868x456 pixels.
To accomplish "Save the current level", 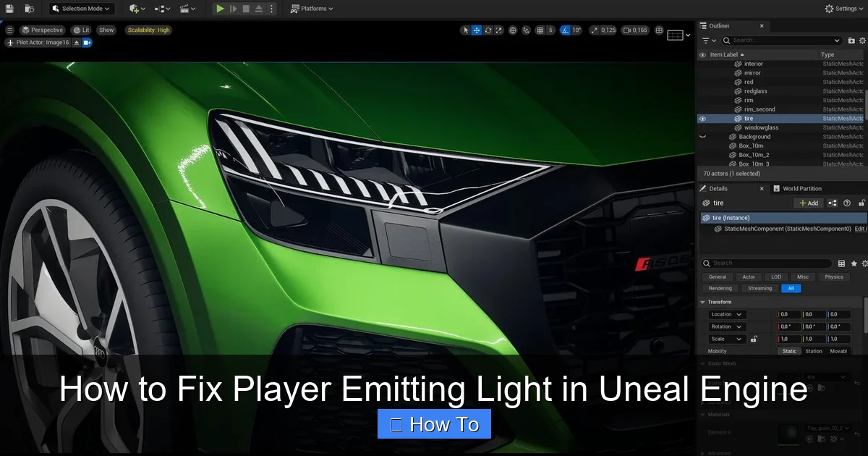I will 9,8.
